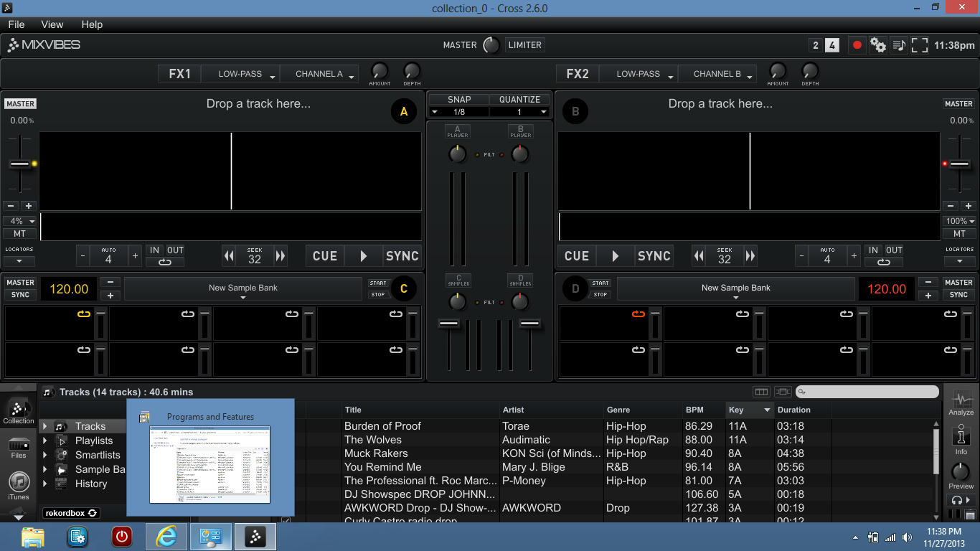Switch browser to the grid column view icon

pyautogui.click(x=761, y=392)
